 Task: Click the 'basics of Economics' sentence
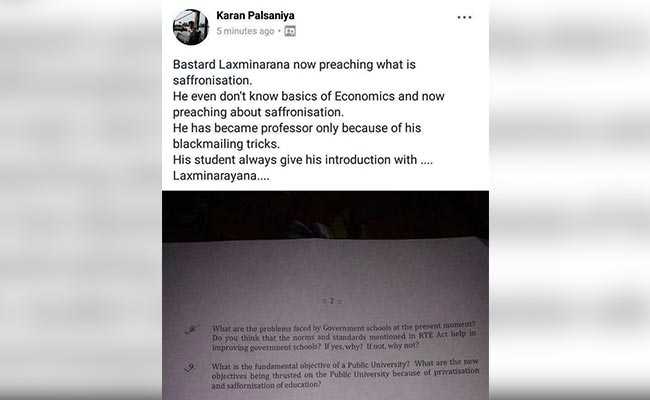click(x=308, y=96)
